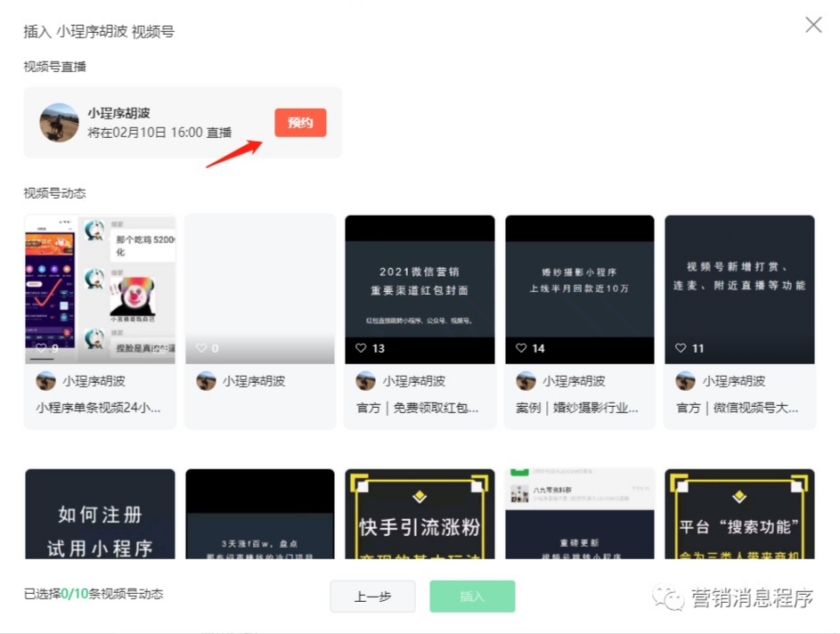Screen dimensions: 840x634
Task: Close the insert dialog
Action: click(812, 25)
